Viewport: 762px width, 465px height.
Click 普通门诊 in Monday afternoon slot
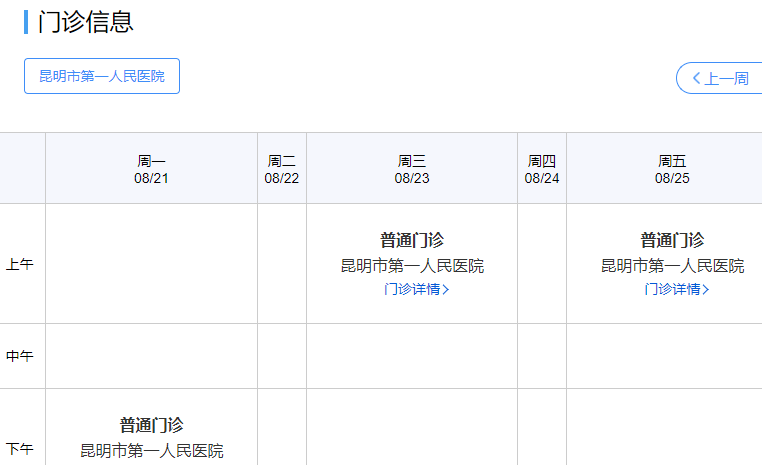point(152,425)
